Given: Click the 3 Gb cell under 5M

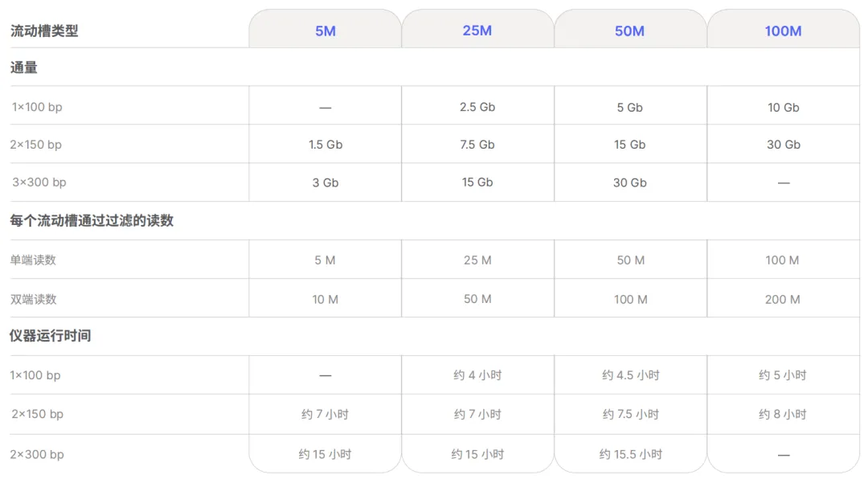Looking at the screenshot, I should (x=325, y=183).
